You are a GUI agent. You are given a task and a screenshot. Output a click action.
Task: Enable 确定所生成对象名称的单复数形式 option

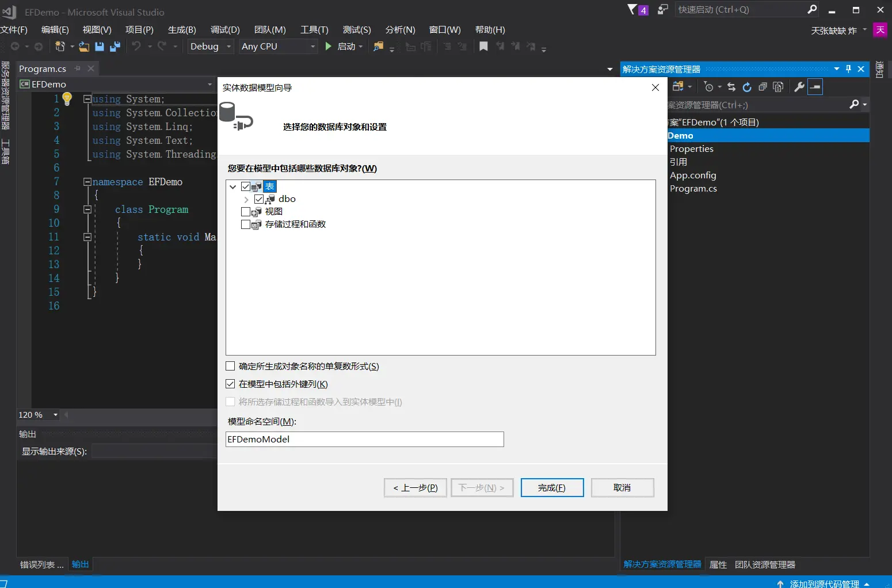click(230, 366)
